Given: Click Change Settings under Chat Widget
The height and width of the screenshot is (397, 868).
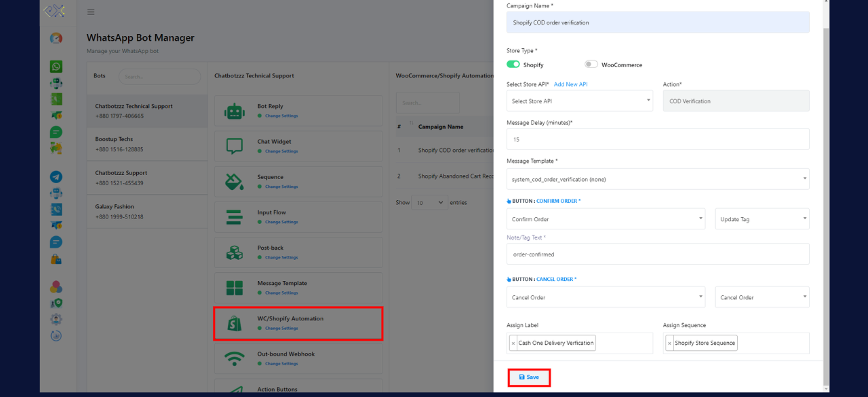Looking at the screenshot, I should (281, 151).
